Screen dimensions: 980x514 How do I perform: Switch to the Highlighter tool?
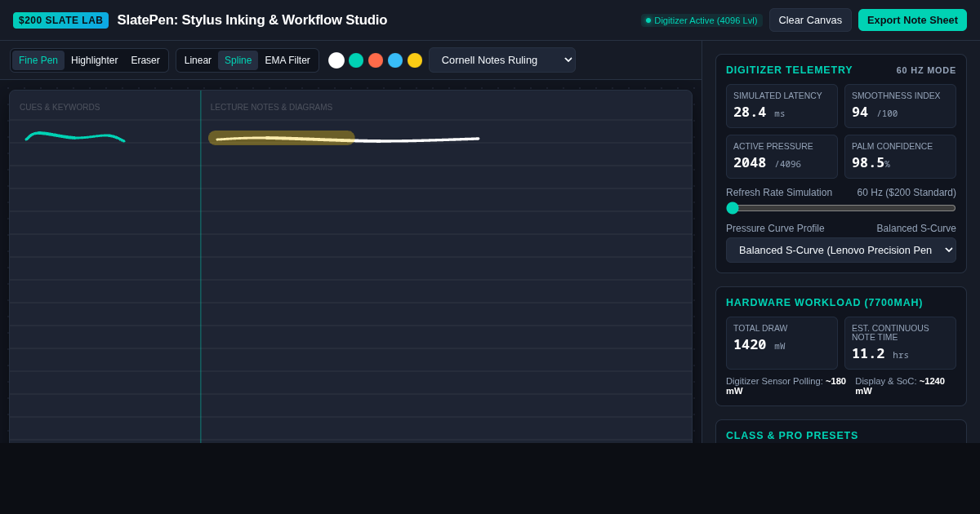pos(94,60)
